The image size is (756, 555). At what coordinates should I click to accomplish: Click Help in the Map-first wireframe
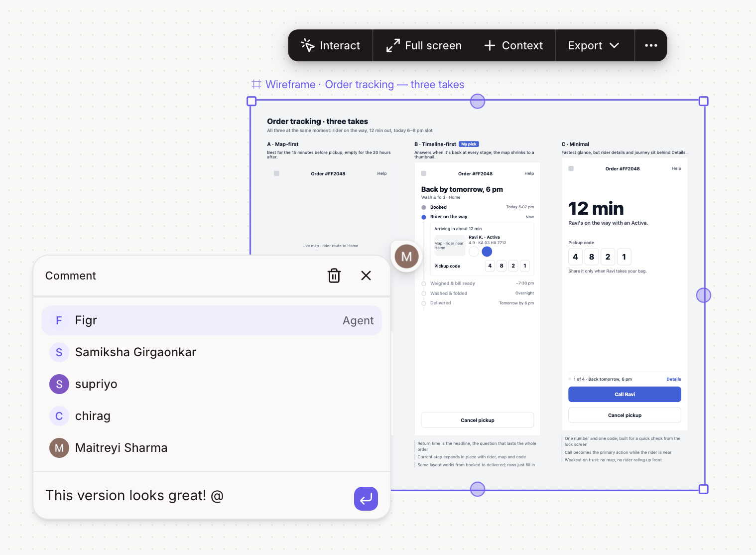382,173
